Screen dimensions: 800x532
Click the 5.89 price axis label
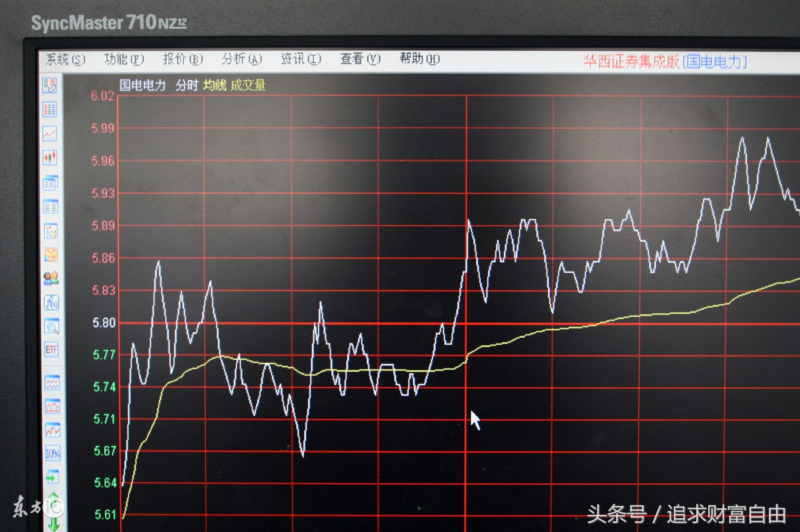tap(104, 226)
